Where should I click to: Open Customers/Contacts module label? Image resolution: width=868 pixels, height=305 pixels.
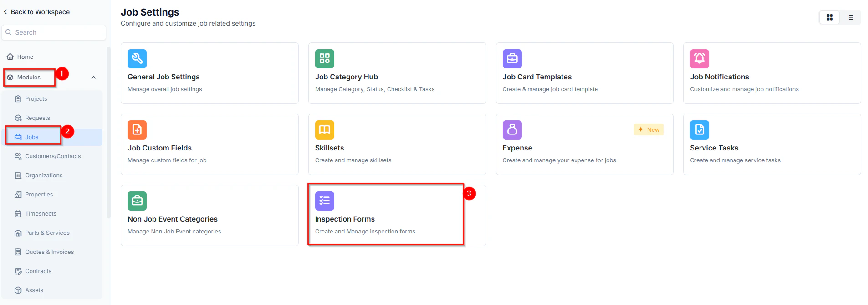click(53, 156)
